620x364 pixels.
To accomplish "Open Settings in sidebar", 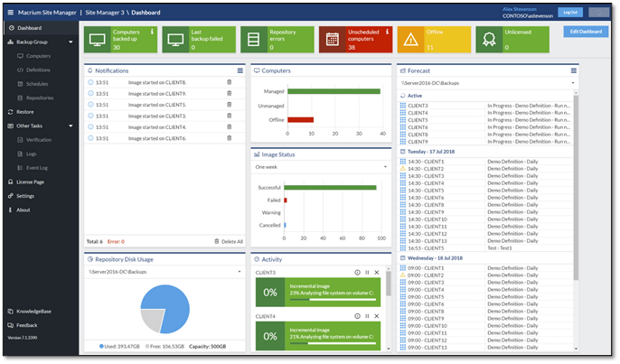I will (25, 196).
